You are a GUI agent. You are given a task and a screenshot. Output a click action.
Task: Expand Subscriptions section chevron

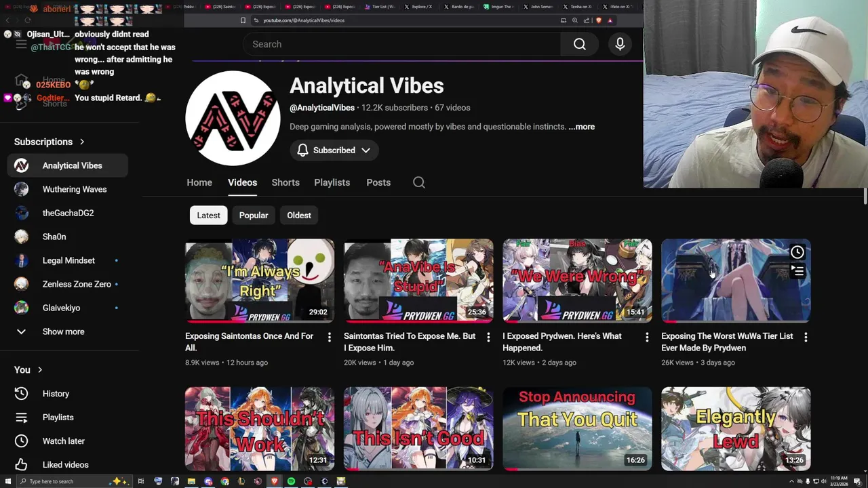(82, 142)
